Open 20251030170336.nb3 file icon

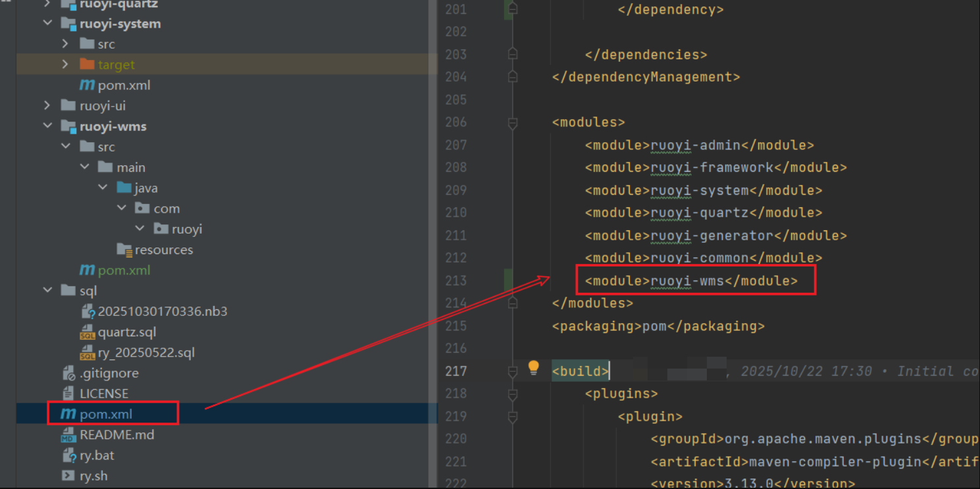click(x=88, y=311)
